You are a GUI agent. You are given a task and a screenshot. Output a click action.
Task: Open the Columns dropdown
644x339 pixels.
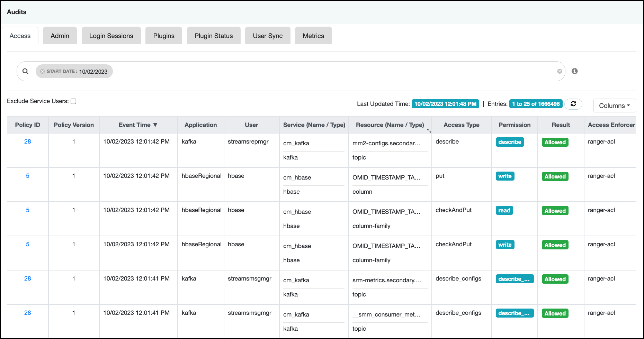pos(614,106)
